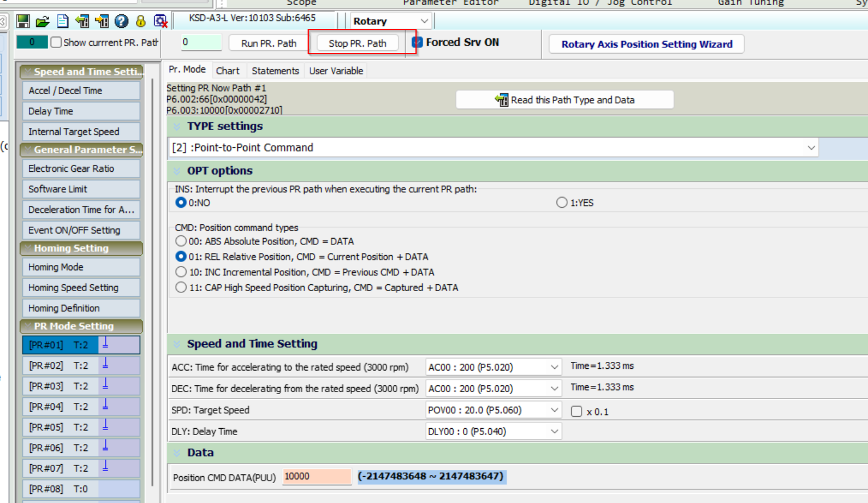Select 10: INC Incremental Position command type

(181, 272)
